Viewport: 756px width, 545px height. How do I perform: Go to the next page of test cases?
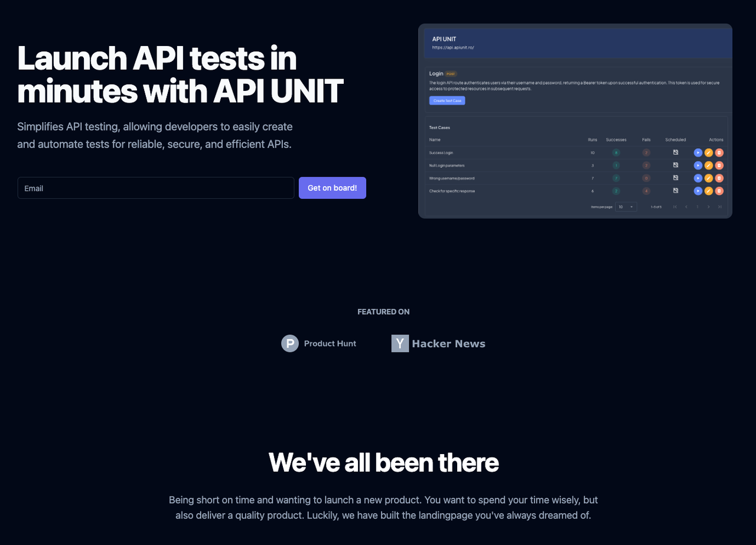pyautogui.click(x=708, y=207)
